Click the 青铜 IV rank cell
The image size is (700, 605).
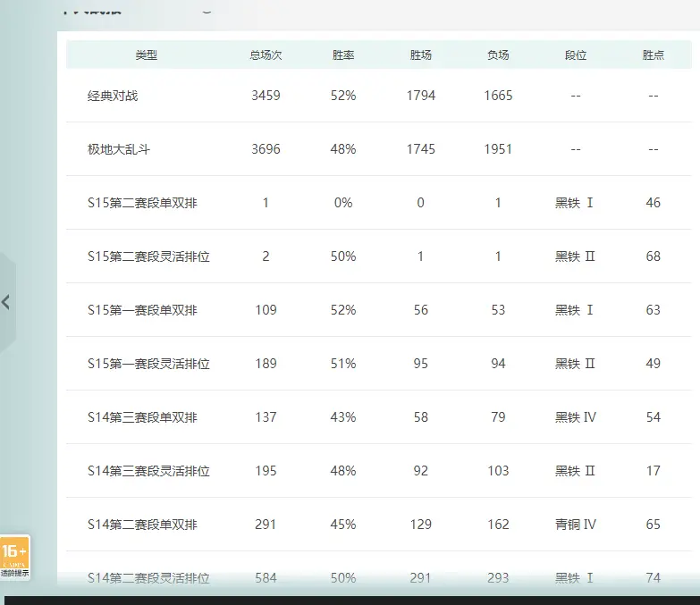click(x=576, y=525)
